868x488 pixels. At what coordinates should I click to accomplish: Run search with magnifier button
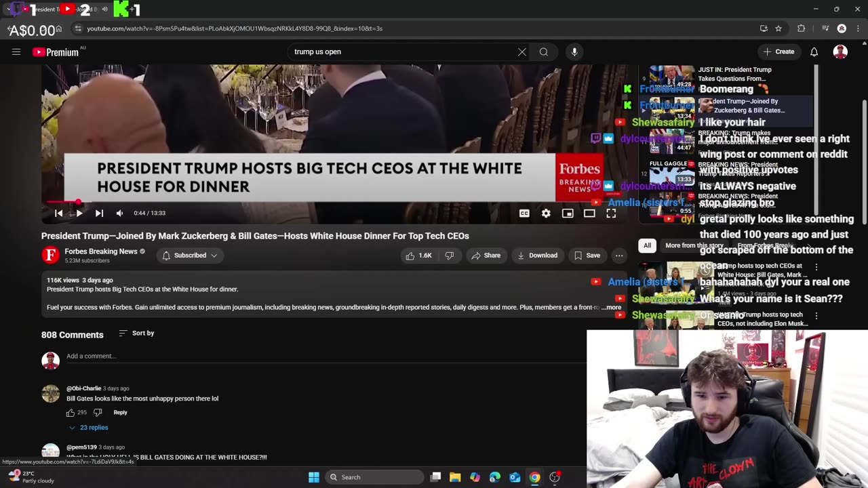click(x=544, y=52)
